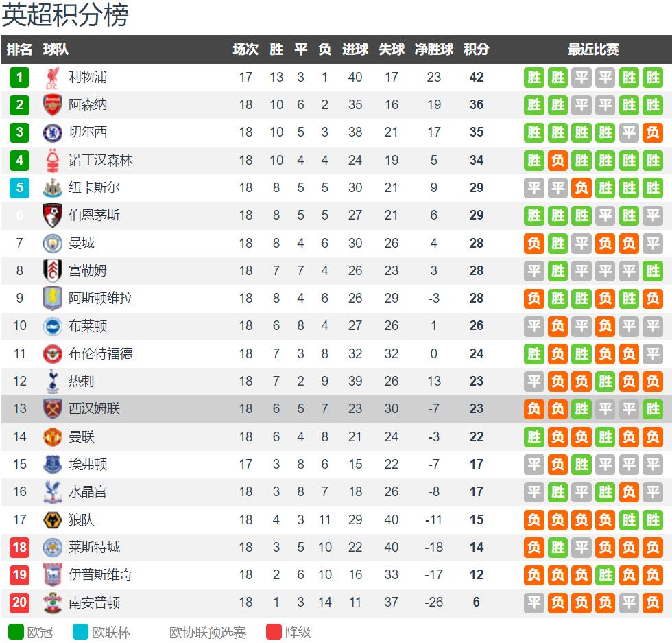The width and height of the screenshot is (672, 643).
Task: Select the Chelsea badge icon
Action: (x=53, y=132)
